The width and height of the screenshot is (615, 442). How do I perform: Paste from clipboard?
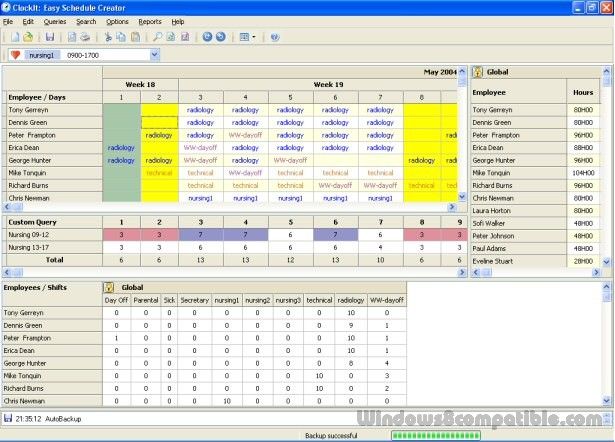135,37
